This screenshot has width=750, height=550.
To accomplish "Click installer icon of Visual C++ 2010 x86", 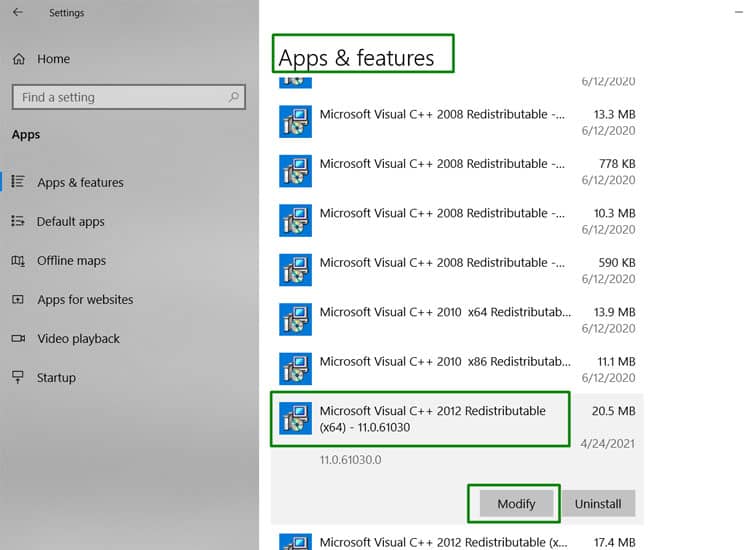I will 296,369.
